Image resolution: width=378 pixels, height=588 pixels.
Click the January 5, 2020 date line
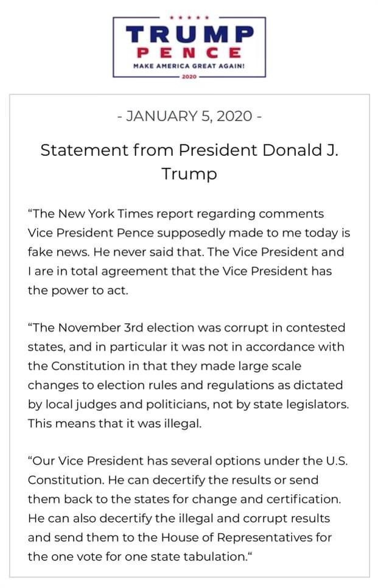(x=189, y=116)
